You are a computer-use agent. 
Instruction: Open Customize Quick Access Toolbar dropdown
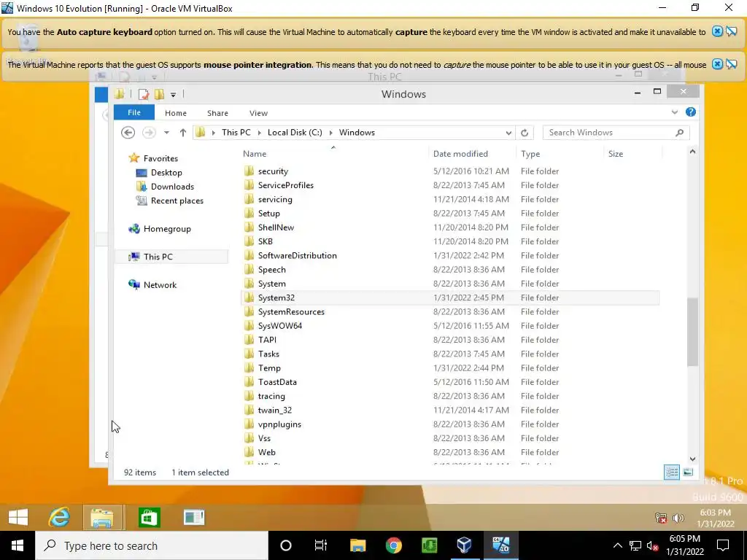pyautogui.click(x=174, y=95)
